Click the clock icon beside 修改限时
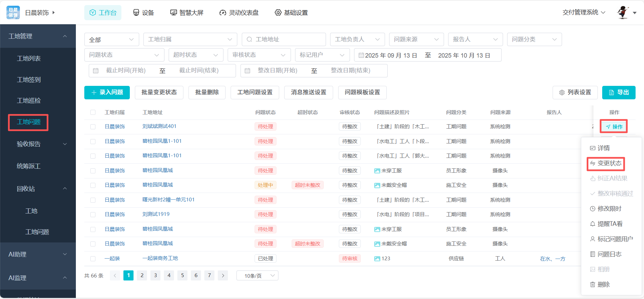Screen dimensions: 644x299 click(x=592, y=209)
